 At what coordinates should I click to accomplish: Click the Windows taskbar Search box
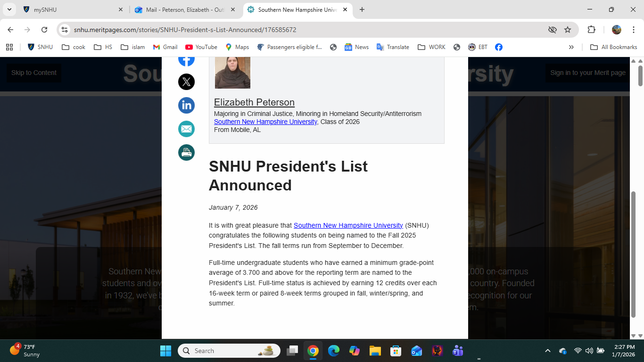(x=229, y=351)
